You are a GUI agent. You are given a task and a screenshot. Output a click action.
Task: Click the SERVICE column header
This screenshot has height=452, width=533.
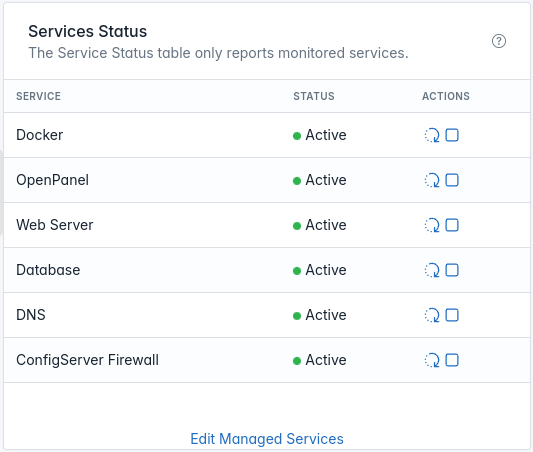tap(38, 96)
